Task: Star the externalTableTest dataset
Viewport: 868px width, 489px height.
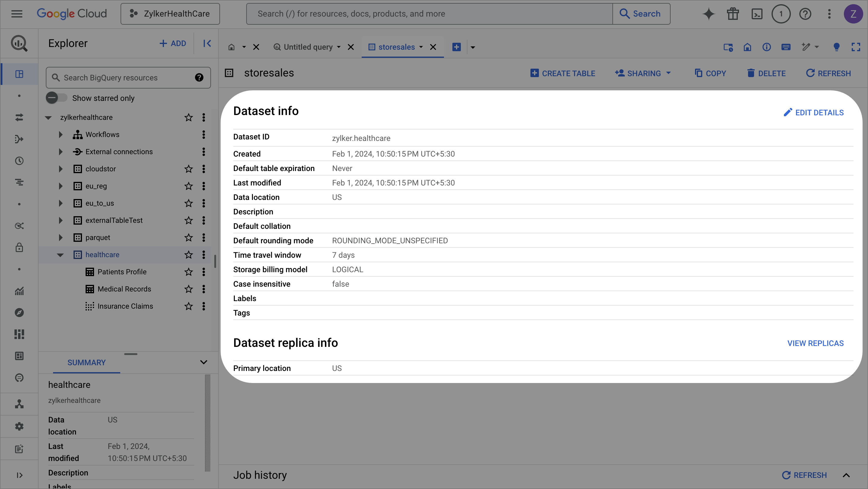Action: click(188, 220)
